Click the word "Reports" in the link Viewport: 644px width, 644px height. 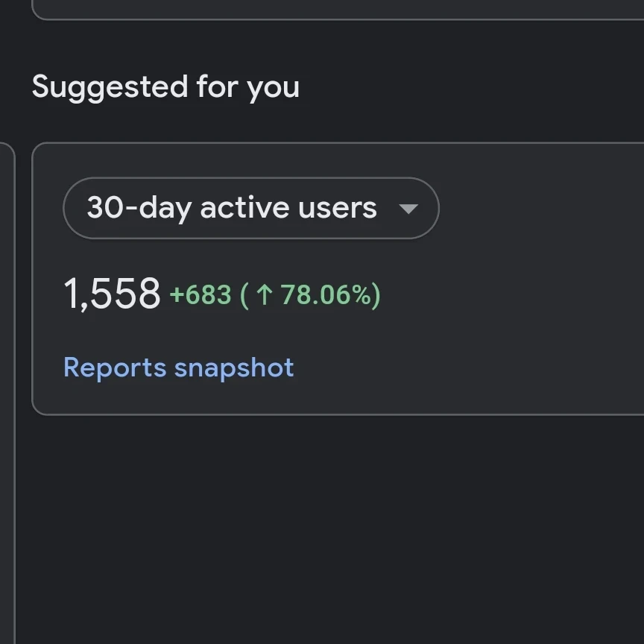point(115,367)
